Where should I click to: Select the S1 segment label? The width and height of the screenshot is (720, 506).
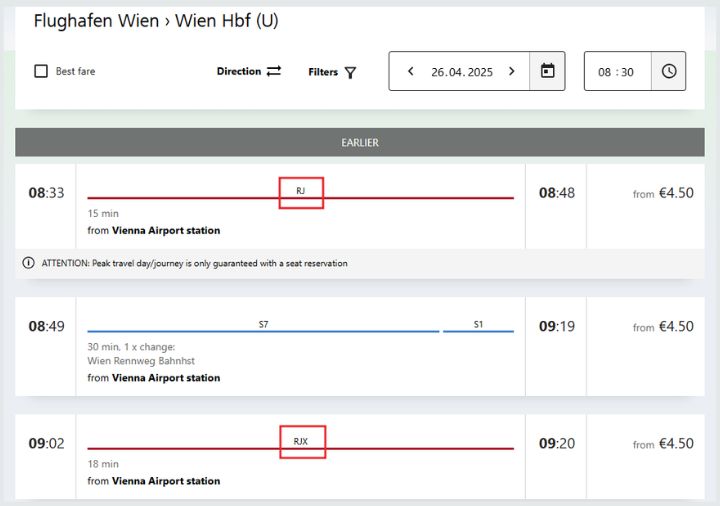point(478,325)
